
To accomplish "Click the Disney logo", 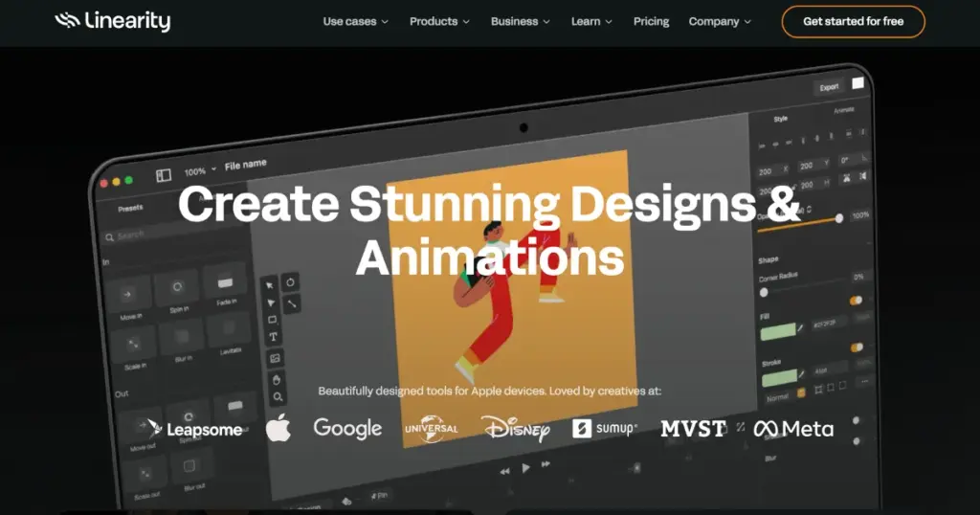I will click(x=516, y=429).
